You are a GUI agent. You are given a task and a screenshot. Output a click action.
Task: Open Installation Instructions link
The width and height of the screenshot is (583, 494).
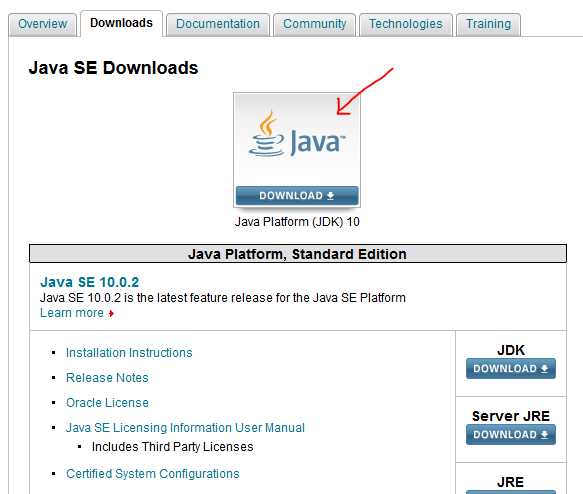[x=129, y=353]
